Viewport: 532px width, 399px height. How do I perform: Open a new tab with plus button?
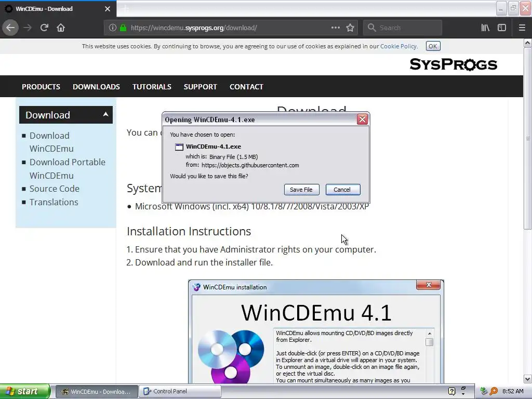tap(125, 9)
